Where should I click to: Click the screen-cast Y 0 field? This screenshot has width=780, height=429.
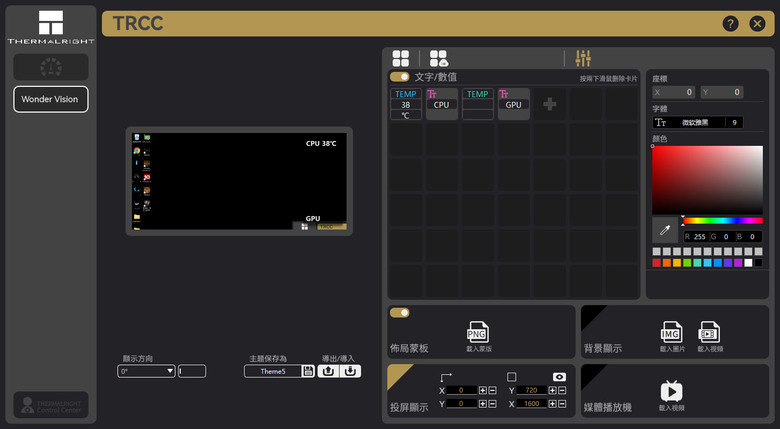461,404
